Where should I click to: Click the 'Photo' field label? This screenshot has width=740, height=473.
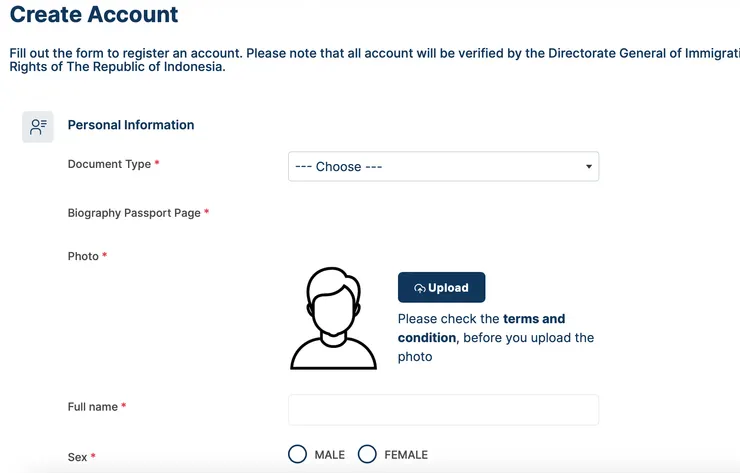click(x=83, y=256)
